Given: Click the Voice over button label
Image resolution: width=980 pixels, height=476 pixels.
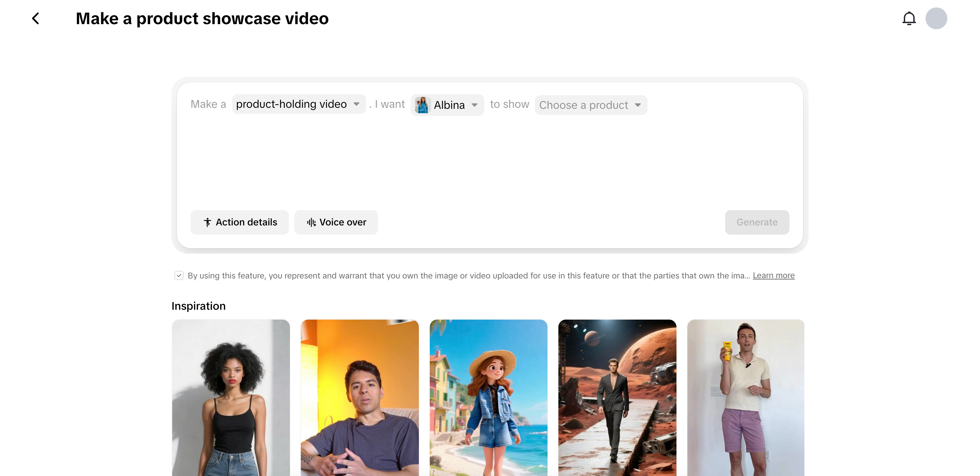Looking at the screenshot, I should tap(342, 222).
